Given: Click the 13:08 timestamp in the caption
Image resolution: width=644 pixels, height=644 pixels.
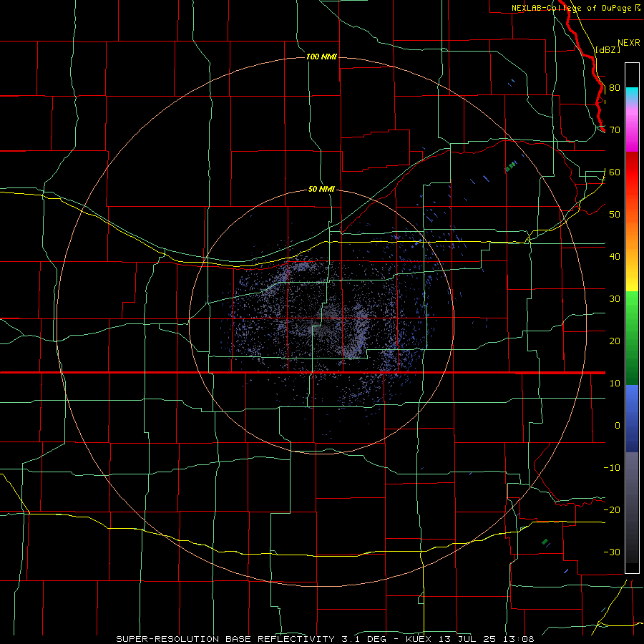Looking at the screenshot, I should click(x=520, y=639).
